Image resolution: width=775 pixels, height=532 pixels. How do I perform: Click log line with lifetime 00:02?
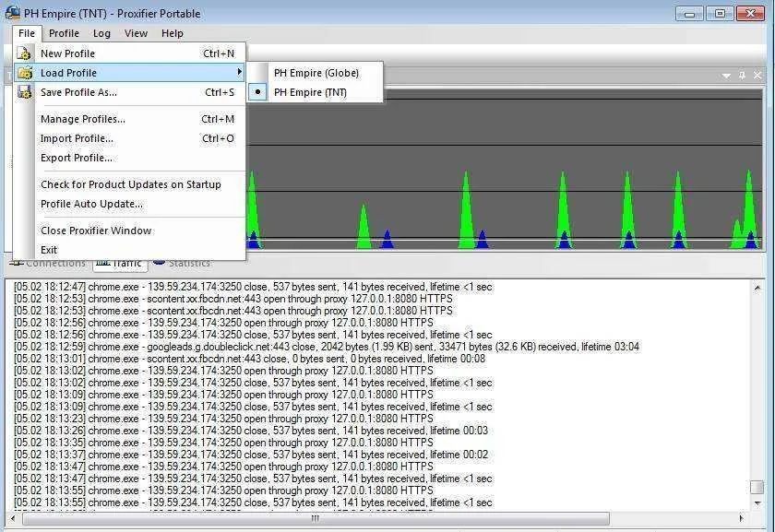pyautogui.click(x=251, y=455)
